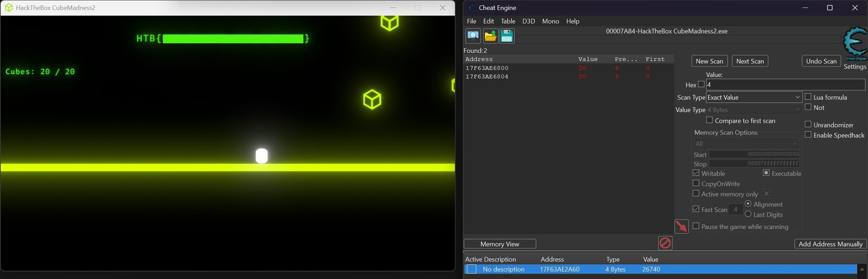The width and height of the screenshot is (868, 279).
Task: Check Pause the game while scanning
Action: [696, 226]
